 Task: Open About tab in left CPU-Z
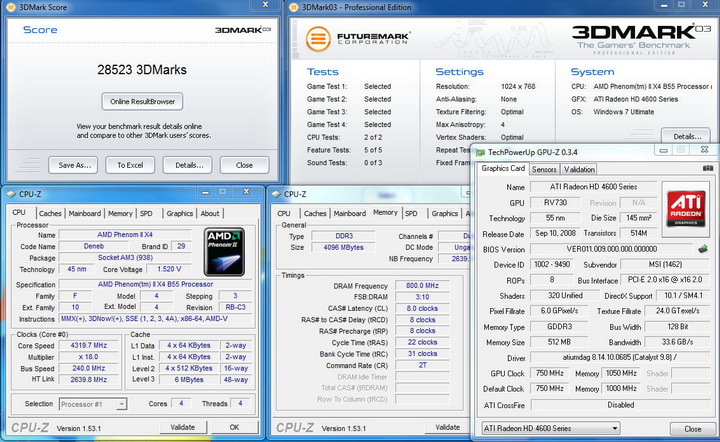tap(210, 213)
